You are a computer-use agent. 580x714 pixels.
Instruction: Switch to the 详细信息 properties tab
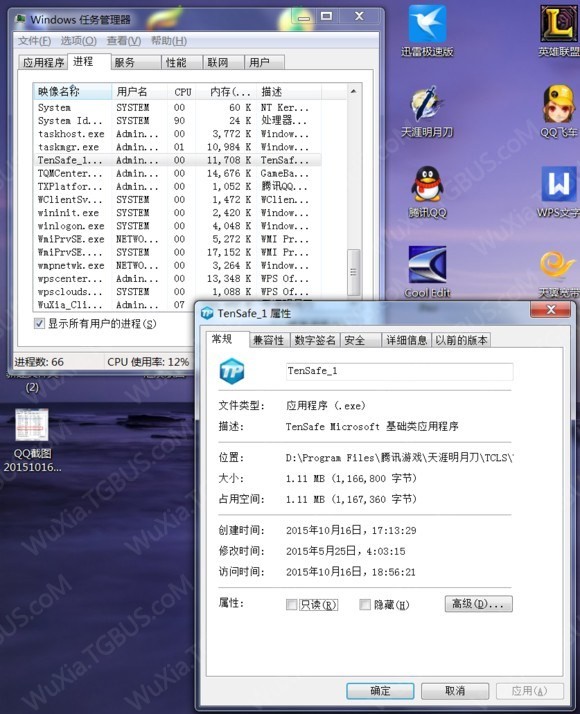[x=406, y=340]
